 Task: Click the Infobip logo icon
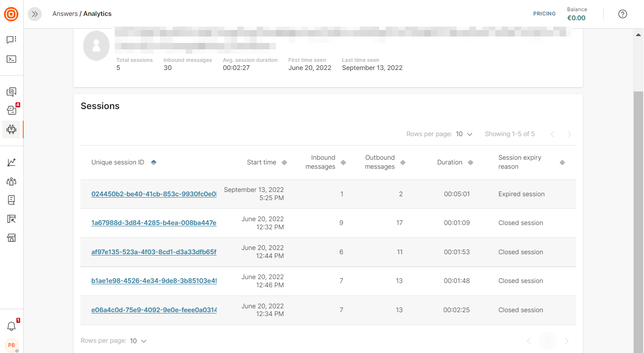(x=11, y=14)
